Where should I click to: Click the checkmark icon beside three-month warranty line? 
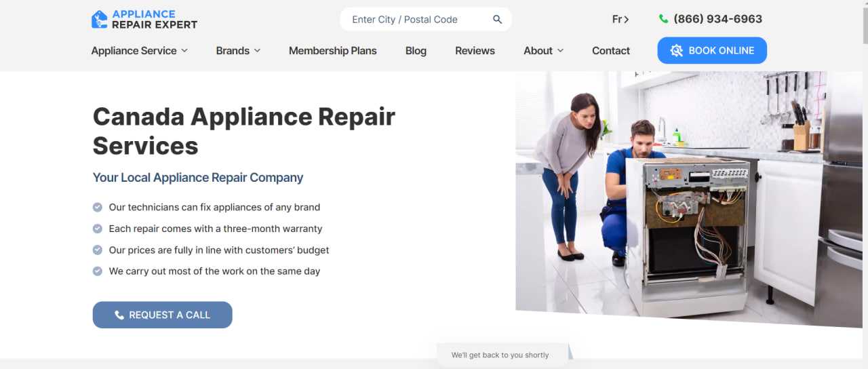pyautogui.click(x=98, y=229)
